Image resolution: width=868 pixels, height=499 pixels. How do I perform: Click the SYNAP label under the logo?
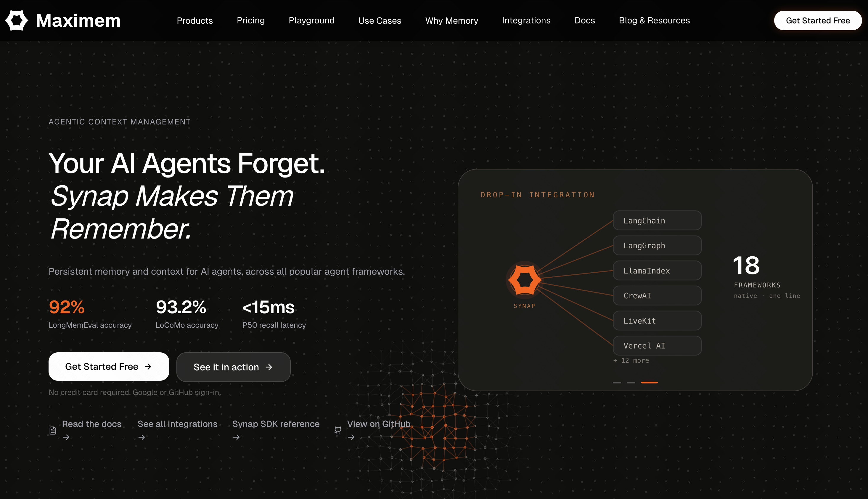tap(524, 306)
